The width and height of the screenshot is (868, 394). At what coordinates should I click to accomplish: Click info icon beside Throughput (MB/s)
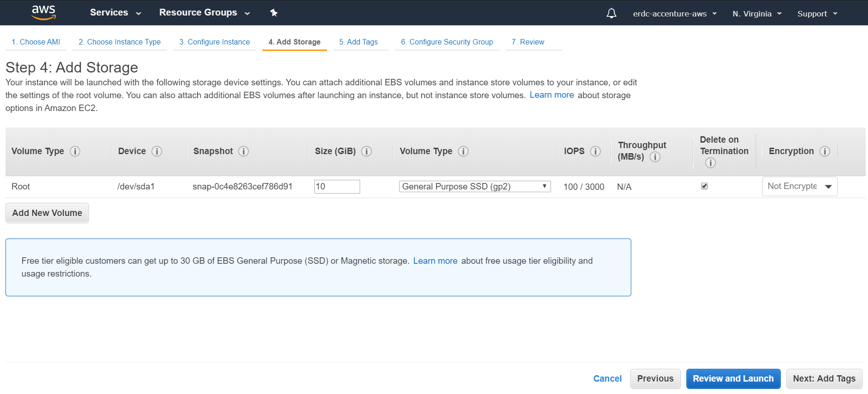click(x=655, y=157)
